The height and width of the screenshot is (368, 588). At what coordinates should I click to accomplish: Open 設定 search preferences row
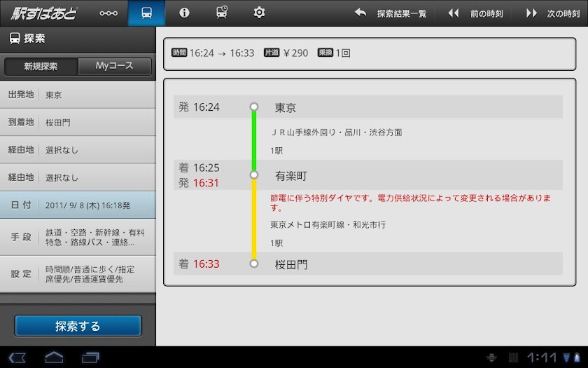tap(78, 274)
